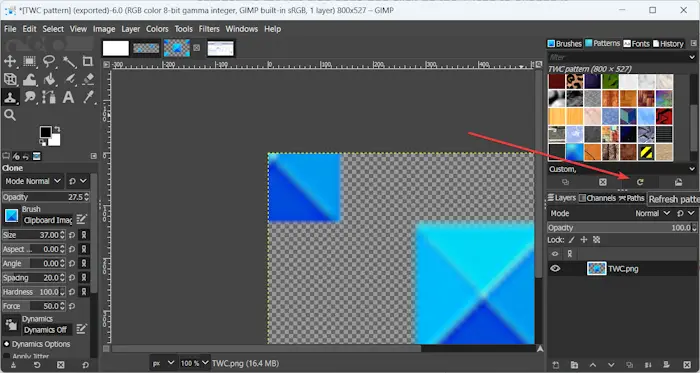This screenshot has height=373, width=700.
Task: Open the clone Mode Normal dropdown
Action: [x=32, y=181]
